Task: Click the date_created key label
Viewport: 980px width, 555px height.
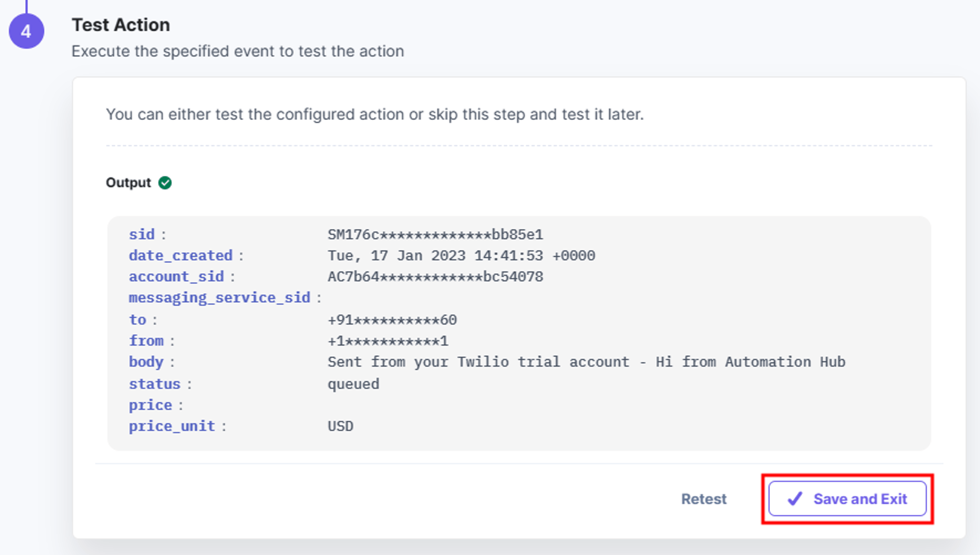Action: click(180, 255)
